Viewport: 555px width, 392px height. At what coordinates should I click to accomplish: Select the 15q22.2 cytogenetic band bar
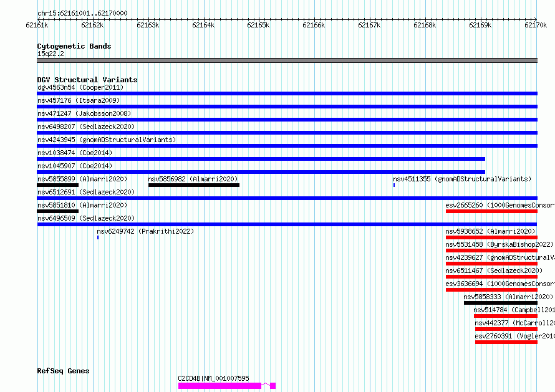coord(287,60)
